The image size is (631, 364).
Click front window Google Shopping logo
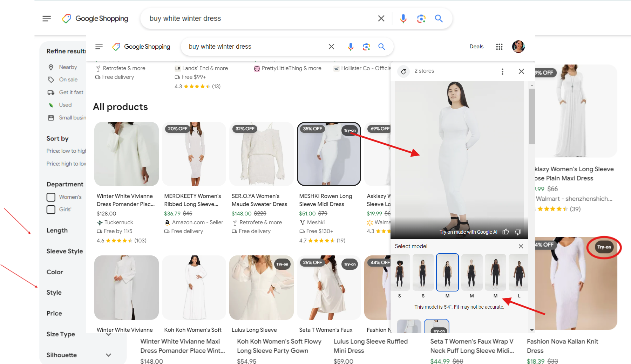(141, 47)
